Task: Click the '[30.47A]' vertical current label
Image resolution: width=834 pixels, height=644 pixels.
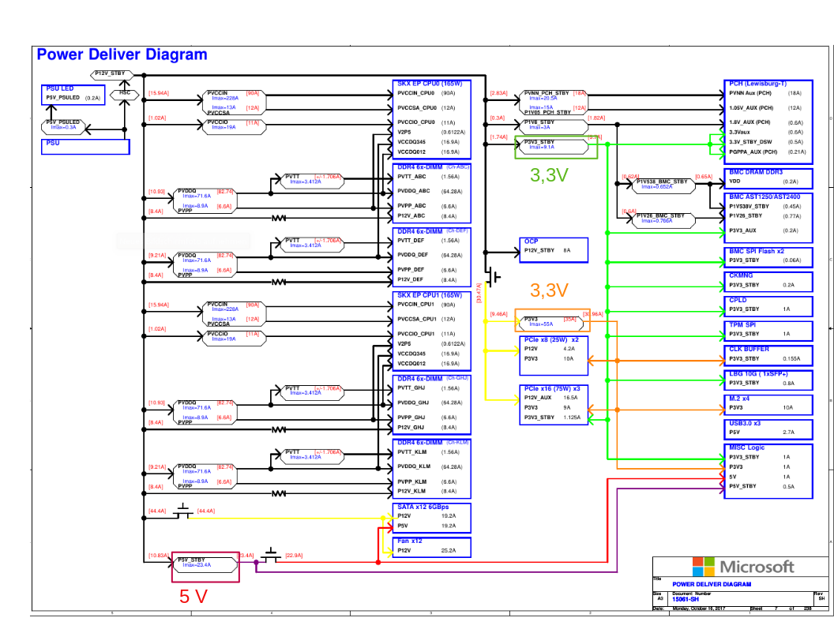Action: coord(479,294)
